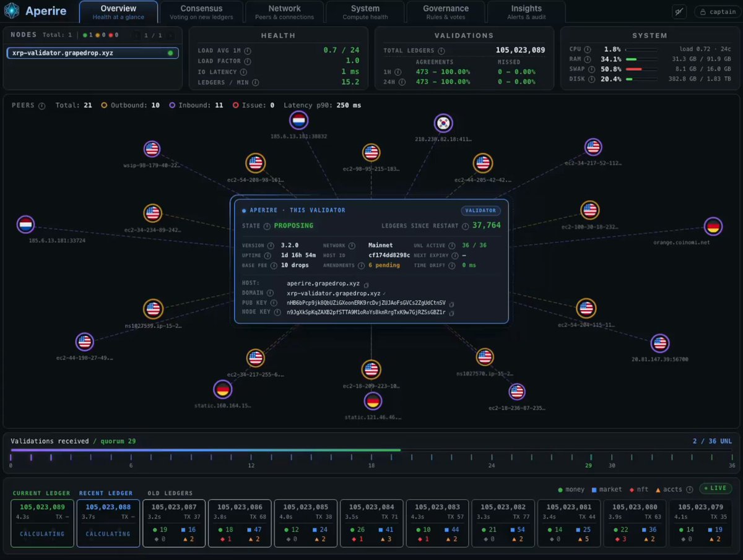Filter peers by Inbound: 11
The image size is (743, 560).
[196, 106]
